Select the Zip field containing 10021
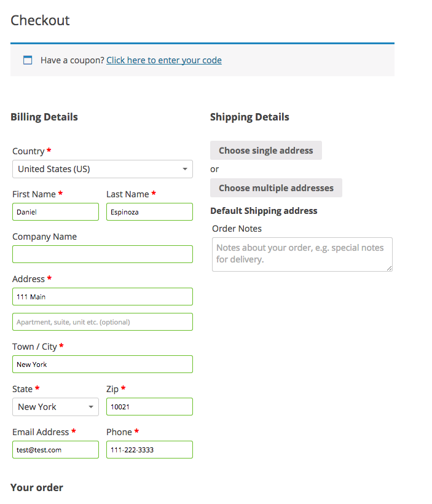Image resolution: width=432 pixels, height=504 pixels. [149, 407]
